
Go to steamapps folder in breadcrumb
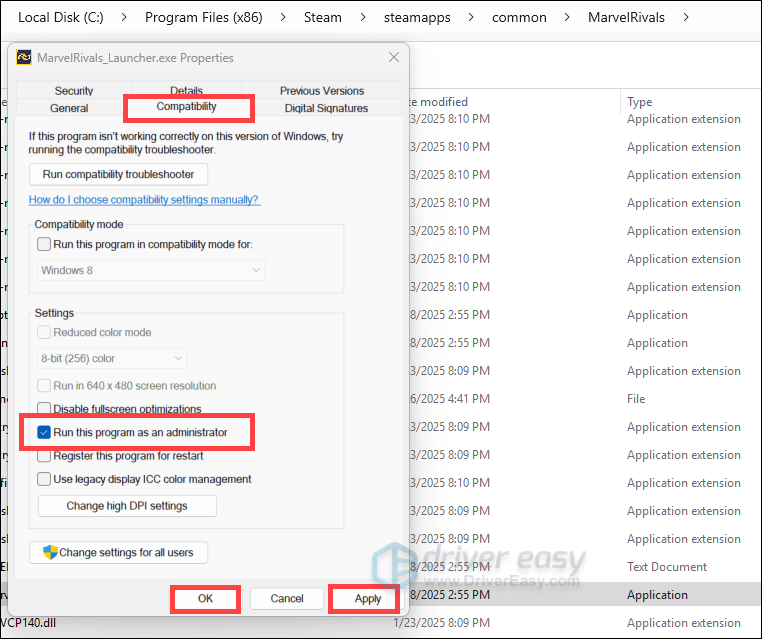click(417, 17)
